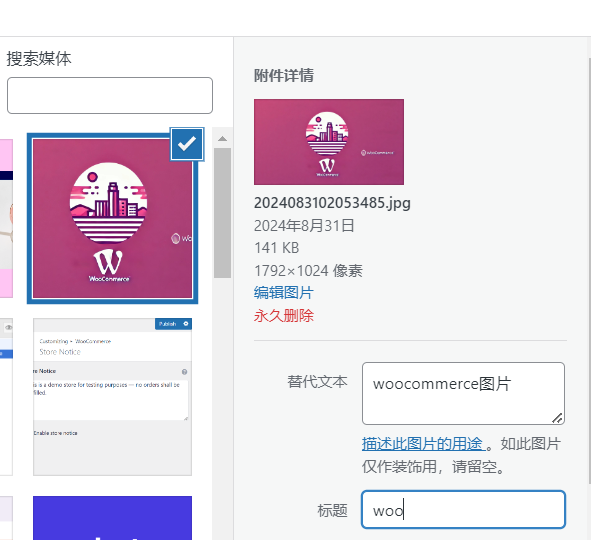Click the media grid scroll up arrow
Screen dimensions: 591x540
click(222, 139)
